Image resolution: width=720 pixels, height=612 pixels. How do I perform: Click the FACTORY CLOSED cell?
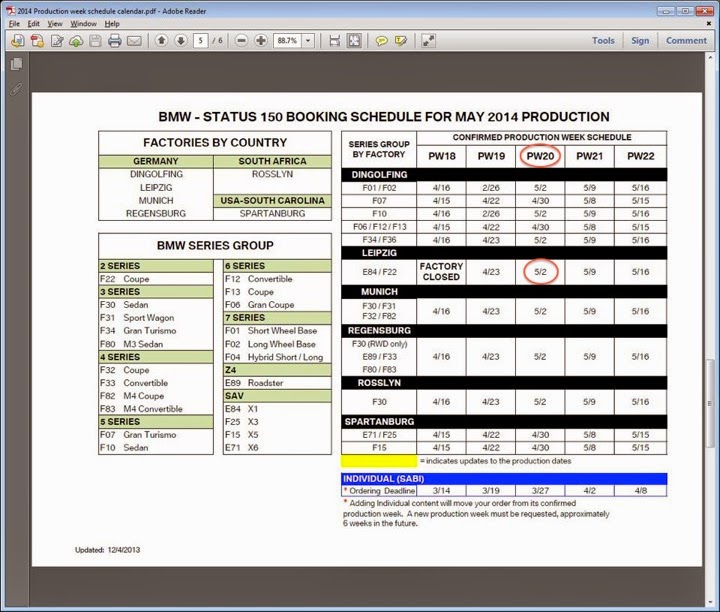441,272
